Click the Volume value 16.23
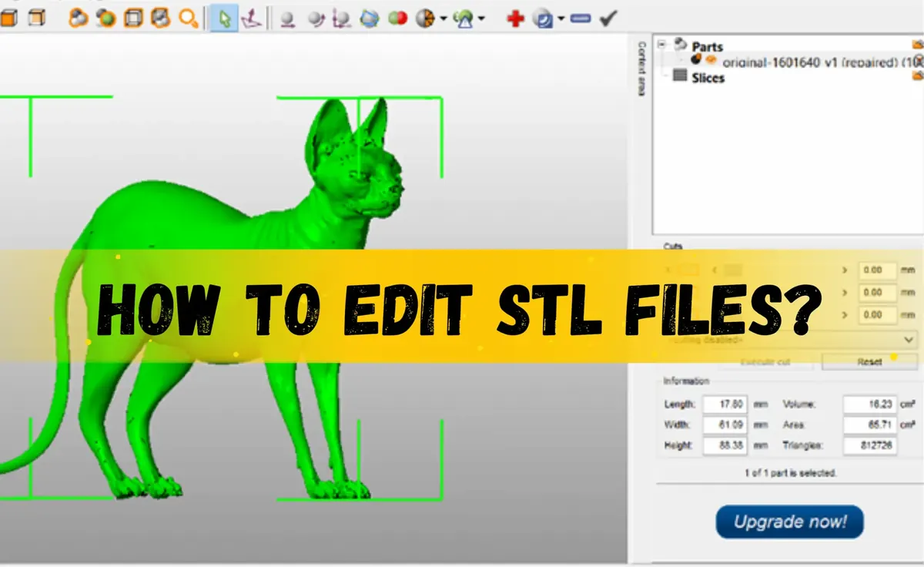Image resolution: width=924 pixels, height=567 pixels. pos(870,404)
